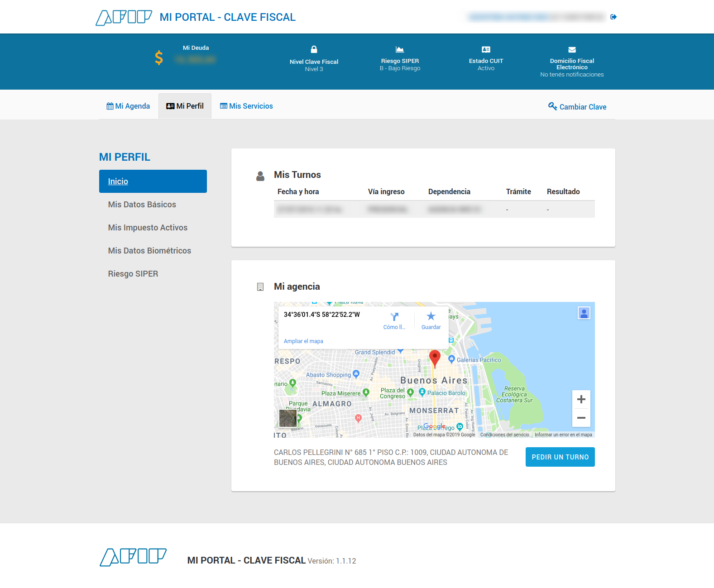Select Inicio in the profile sidebar

153,181
